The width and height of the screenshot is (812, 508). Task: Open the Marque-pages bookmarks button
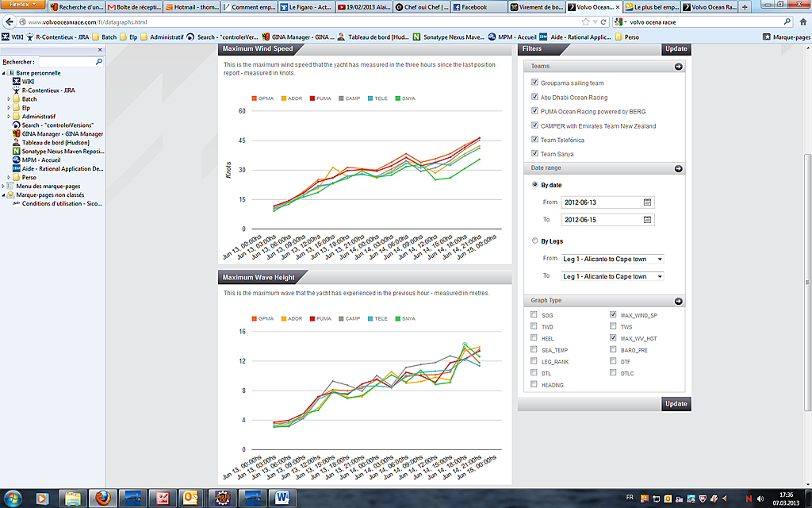click(x=787, y=37)
